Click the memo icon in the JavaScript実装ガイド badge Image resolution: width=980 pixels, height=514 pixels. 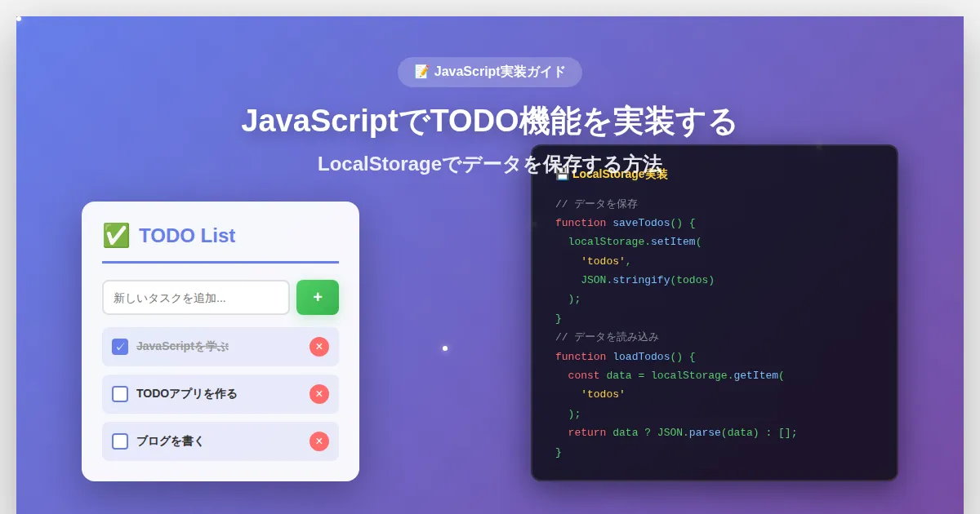(x=421, y=72)
